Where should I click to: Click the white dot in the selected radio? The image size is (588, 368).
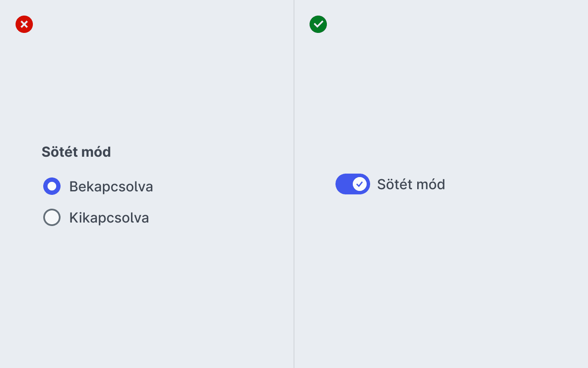(52, 186)
